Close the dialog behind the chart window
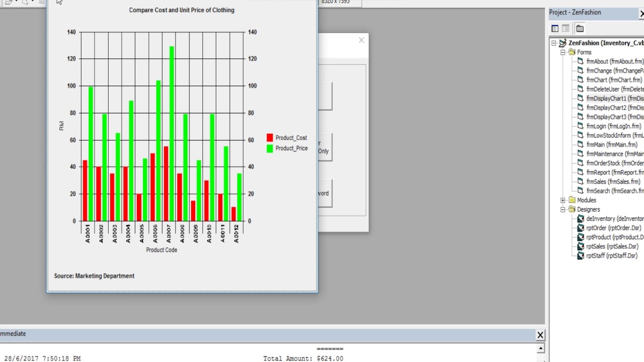This screenshot has height=362, width=644. (361, 40)
